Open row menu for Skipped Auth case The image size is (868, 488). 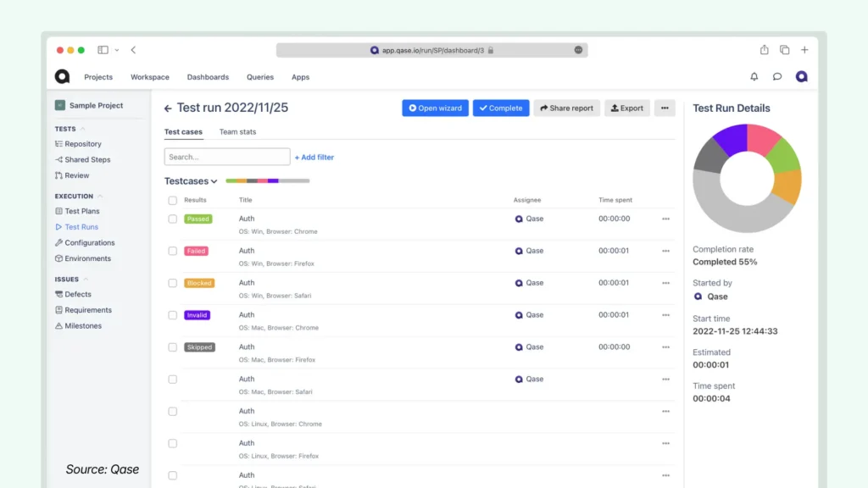[x=665, y=347]
